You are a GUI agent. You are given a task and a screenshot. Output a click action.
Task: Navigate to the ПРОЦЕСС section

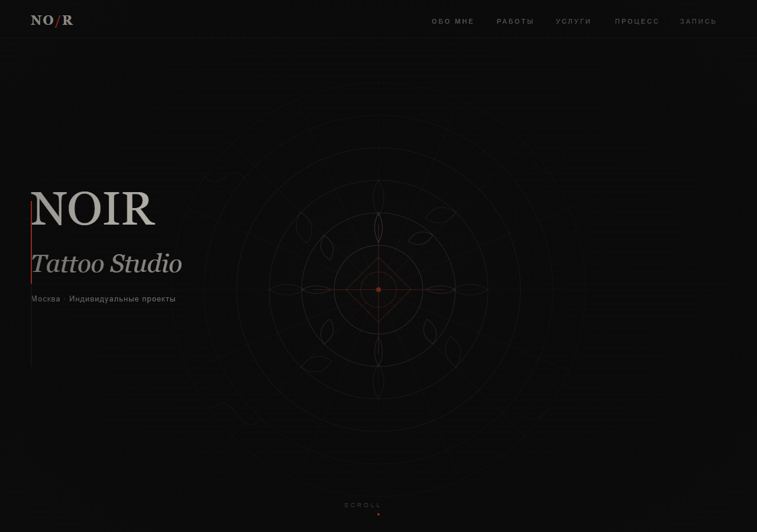point(637,21)
